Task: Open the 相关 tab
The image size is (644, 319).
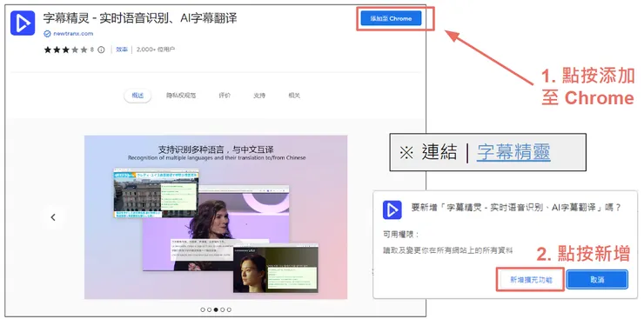Action: point(294,96)
